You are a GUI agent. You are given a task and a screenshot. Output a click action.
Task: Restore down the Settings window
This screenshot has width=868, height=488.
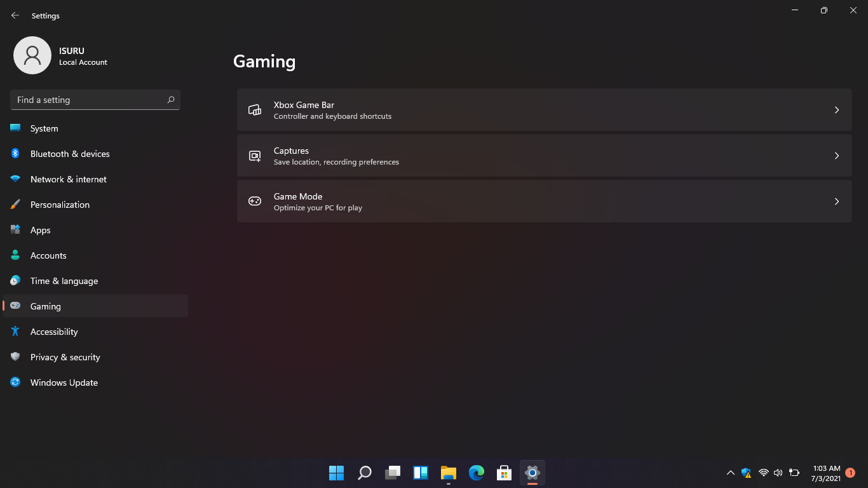click(824, 10)
